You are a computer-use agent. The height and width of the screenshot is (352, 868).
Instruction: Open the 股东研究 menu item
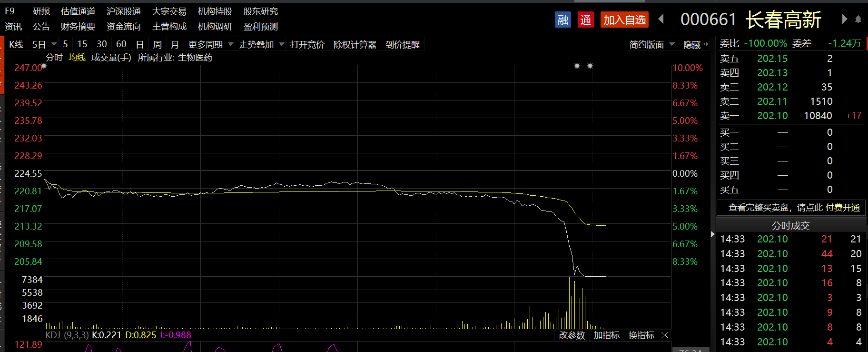tap(260, 11)
